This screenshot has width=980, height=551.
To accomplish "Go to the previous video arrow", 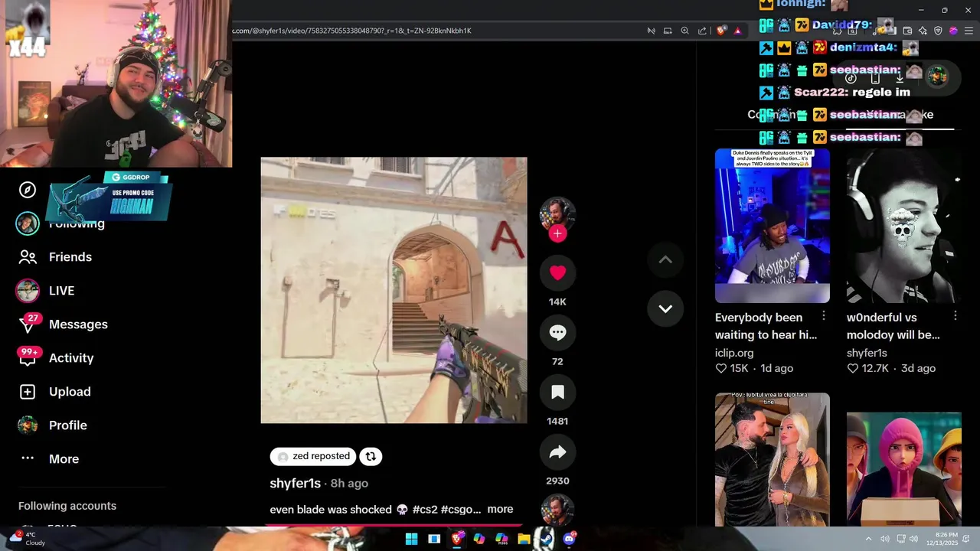I will click(x=665, y=260).
